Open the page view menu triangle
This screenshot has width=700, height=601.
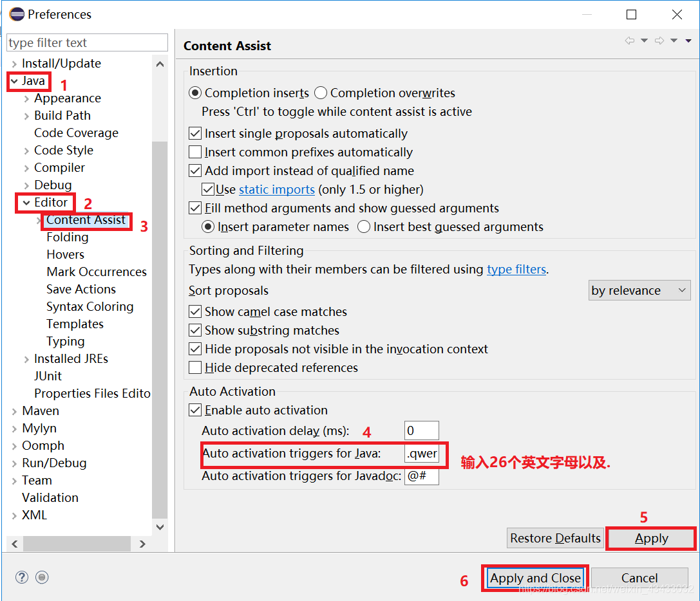coord(688,41)
